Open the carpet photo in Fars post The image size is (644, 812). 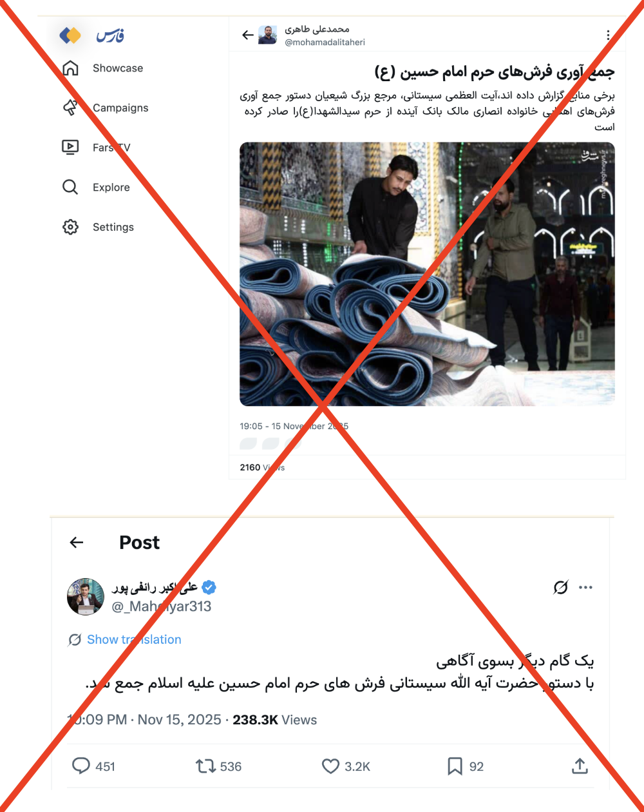point(427,274)
